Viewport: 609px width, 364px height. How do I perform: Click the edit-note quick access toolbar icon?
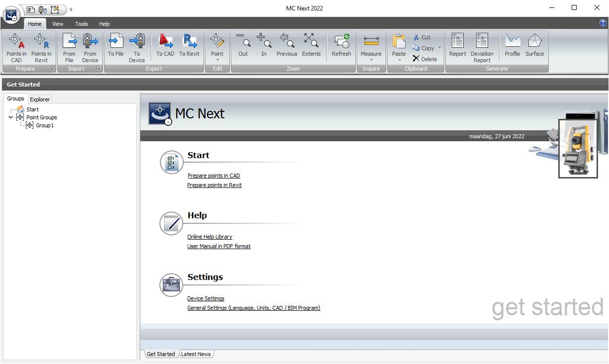point(55,9)
